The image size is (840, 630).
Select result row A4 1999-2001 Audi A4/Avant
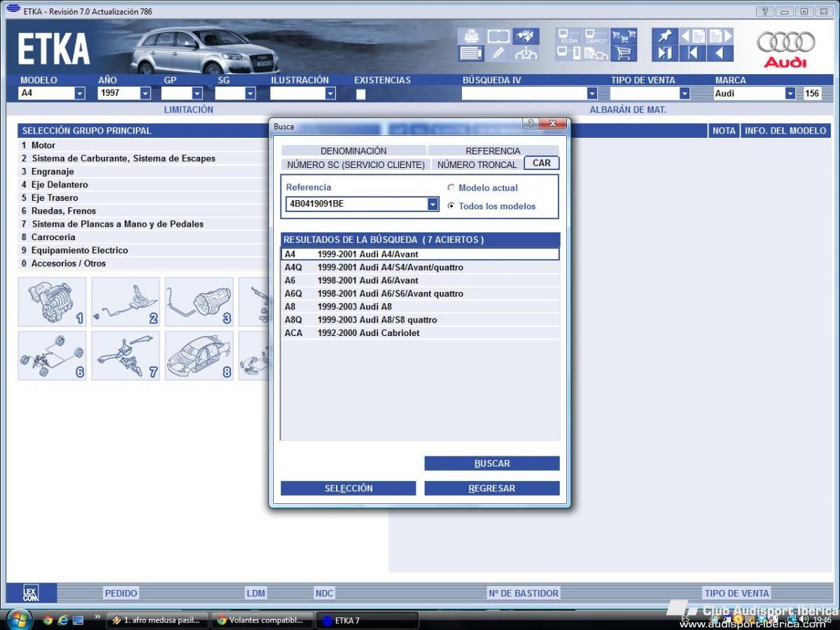pos(420,254)
